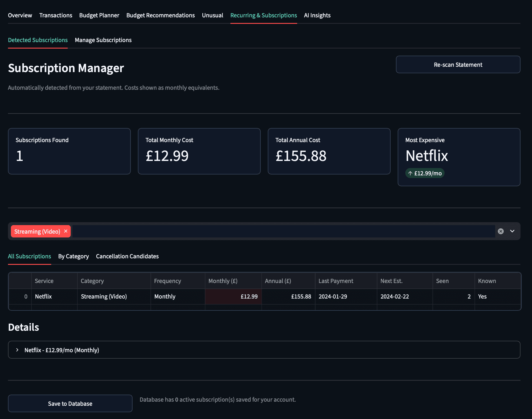Sort by the Seen column header
Viewport: 532px width, 419px height.
tap(454, 281)
